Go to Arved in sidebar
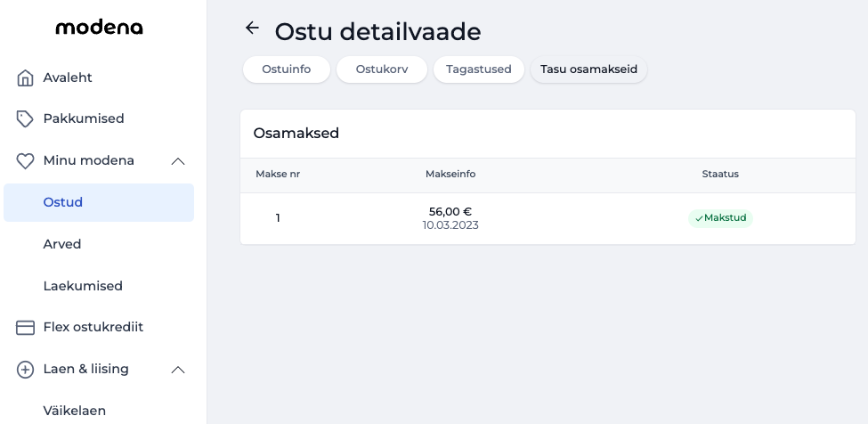This screenshot has width=868, height=424. (62, 244)
